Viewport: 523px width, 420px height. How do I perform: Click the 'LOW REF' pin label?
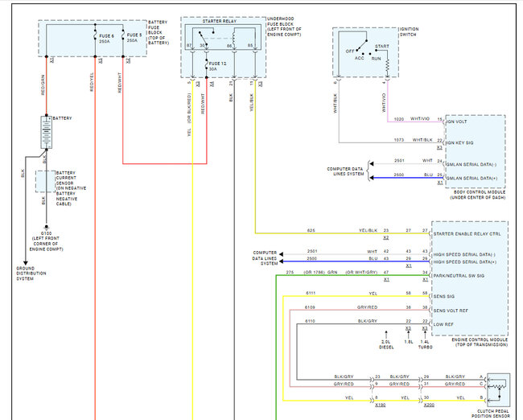click(x=443, y=324)
